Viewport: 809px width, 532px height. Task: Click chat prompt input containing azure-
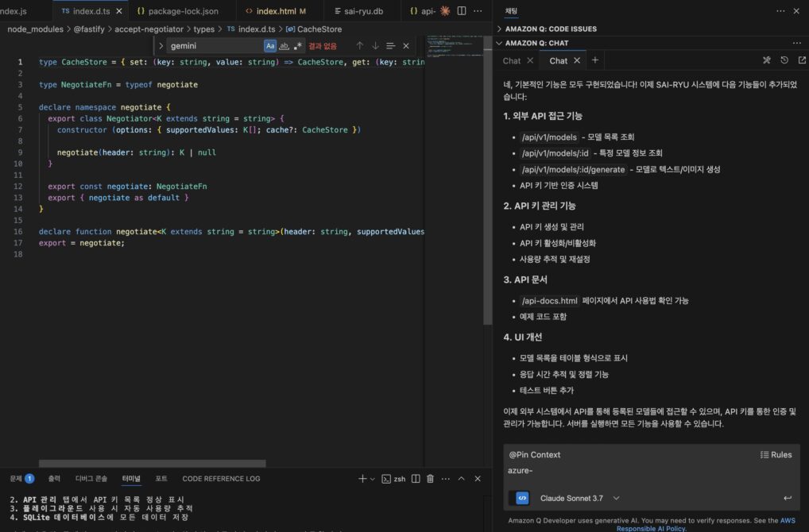point(651,471)
